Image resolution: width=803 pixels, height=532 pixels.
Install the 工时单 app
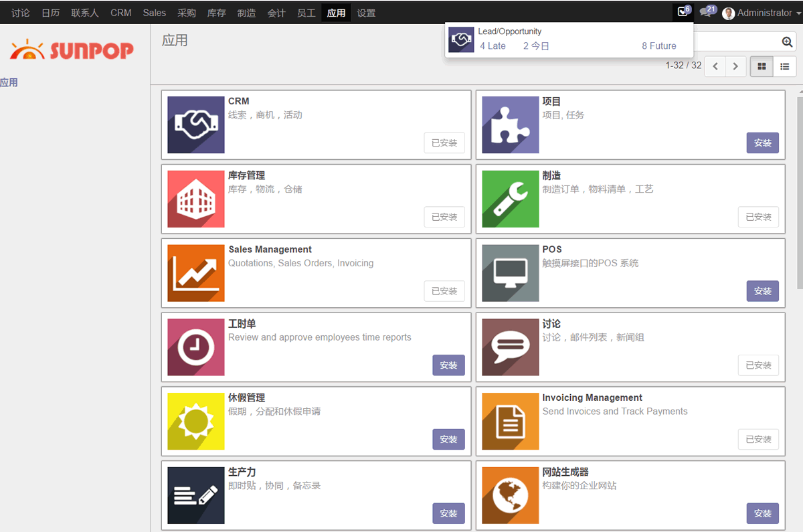click(x=448, y=365)
